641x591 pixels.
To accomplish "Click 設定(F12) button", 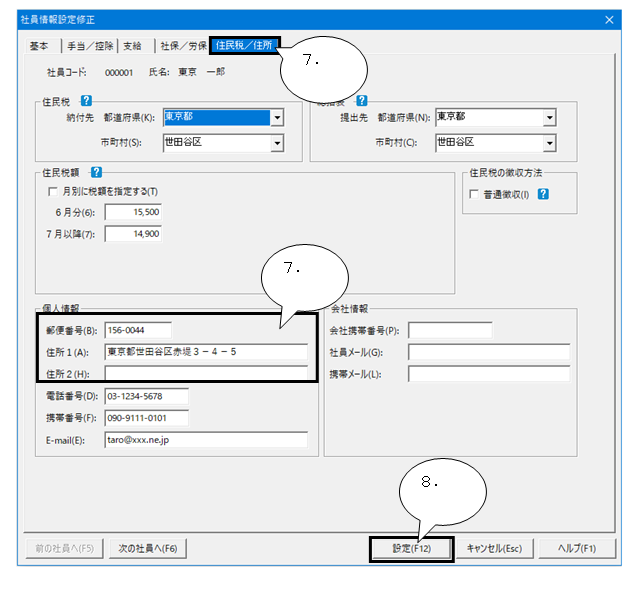I will (x=412, y=548).
